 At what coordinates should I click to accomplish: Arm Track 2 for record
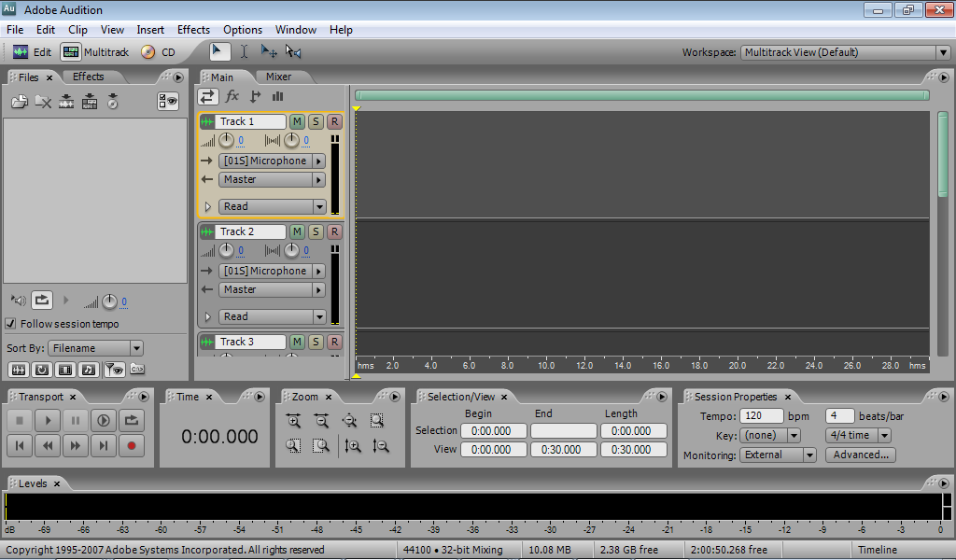(x=334, y=231)
